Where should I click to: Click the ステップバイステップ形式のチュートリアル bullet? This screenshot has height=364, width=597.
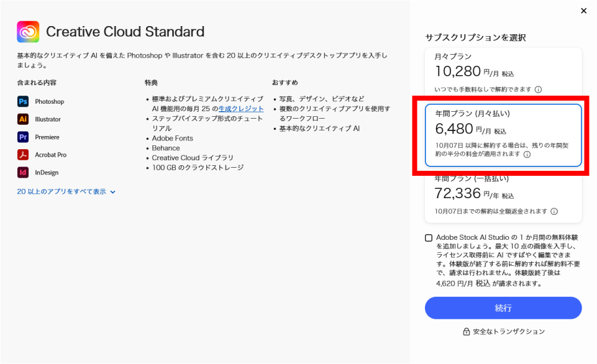pyautogui.click(x=207, y=124)
